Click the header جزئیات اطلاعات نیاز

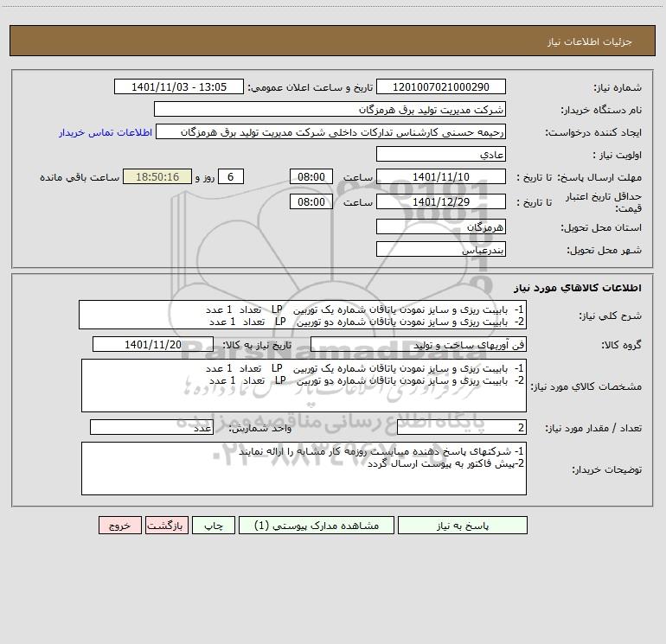tap(590, 41)
